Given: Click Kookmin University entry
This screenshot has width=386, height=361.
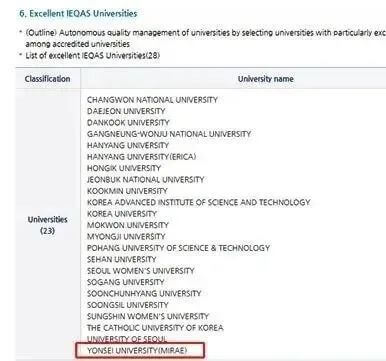Looking at the screenshot, I should point(127,191).
